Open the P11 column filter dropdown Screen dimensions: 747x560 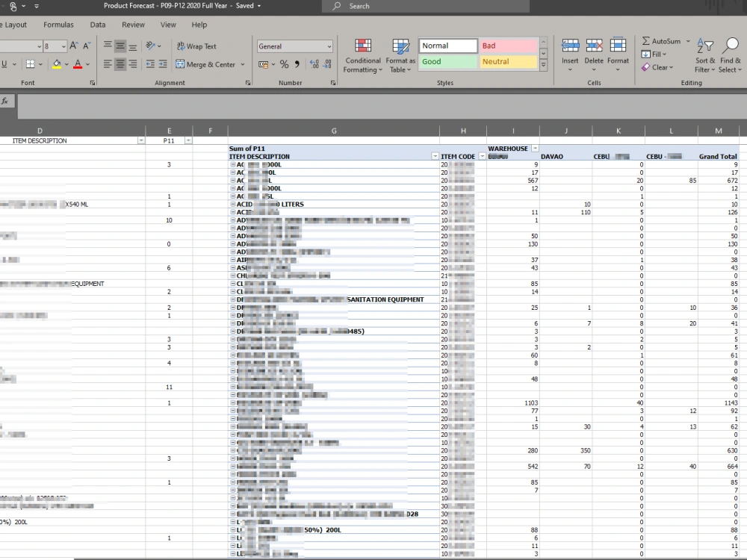point(188,140)
